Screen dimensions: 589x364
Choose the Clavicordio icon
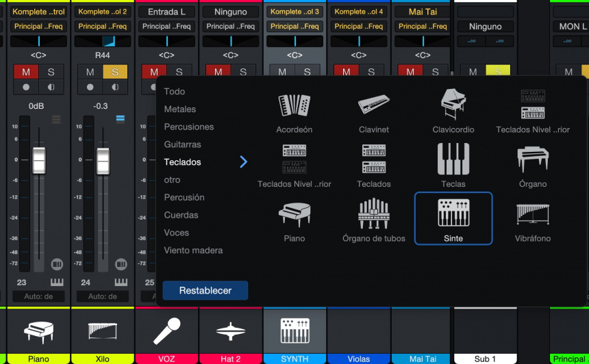453,104
